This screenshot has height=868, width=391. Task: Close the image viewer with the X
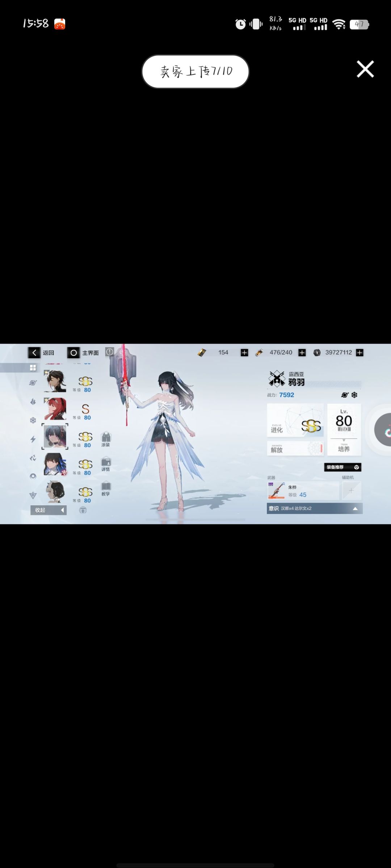(x=365, y=69)
